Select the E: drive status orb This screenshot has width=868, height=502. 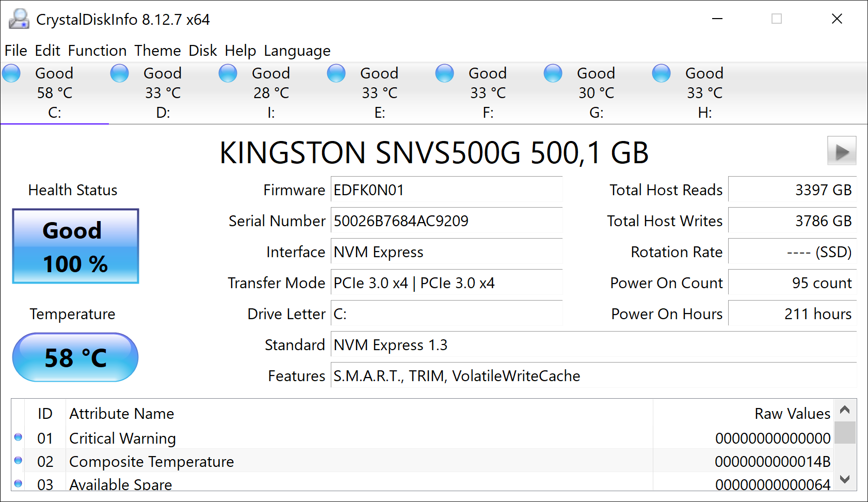pos(336,73)
